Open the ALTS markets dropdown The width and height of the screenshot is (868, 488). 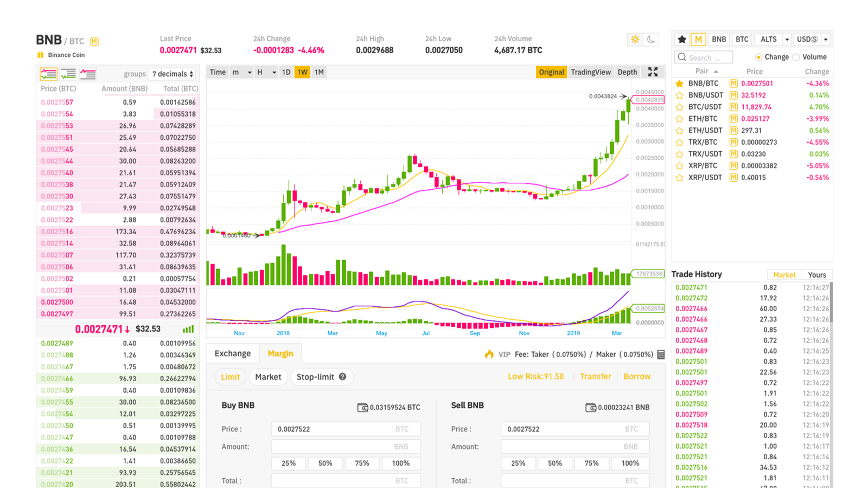point(773,39)
